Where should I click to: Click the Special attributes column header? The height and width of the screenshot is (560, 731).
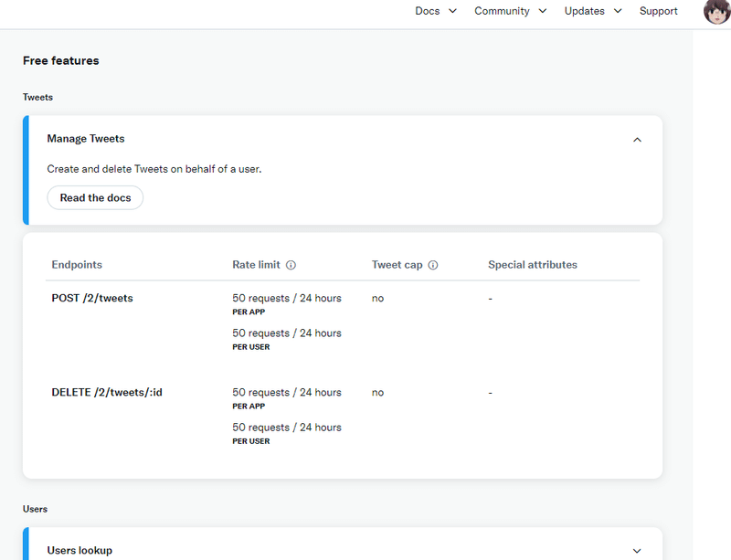coord(533,264)
